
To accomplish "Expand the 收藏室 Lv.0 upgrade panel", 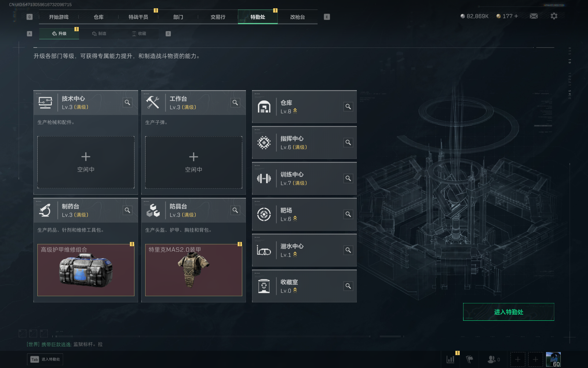I will tap(304, 286).
